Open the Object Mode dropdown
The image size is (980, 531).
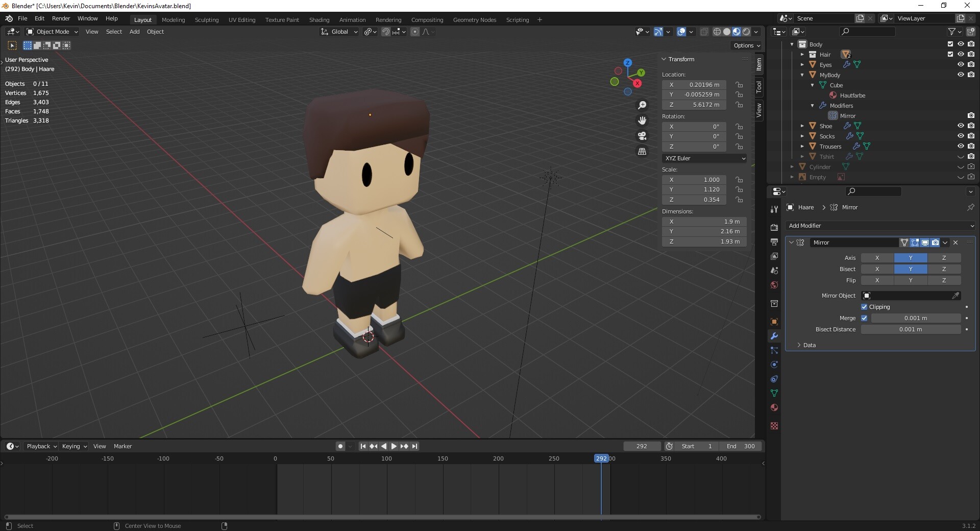tap(52, 32)
